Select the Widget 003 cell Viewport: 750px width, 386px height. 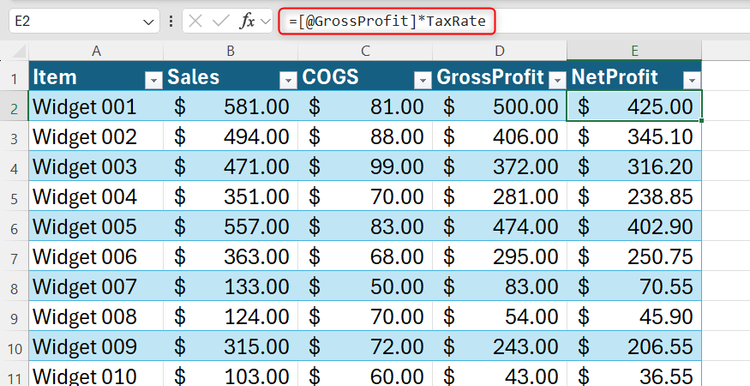point(96,166)
